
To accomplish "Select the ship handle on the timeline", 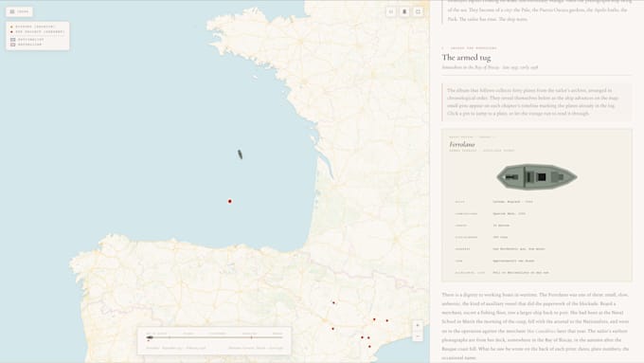I will click(150, 337).
